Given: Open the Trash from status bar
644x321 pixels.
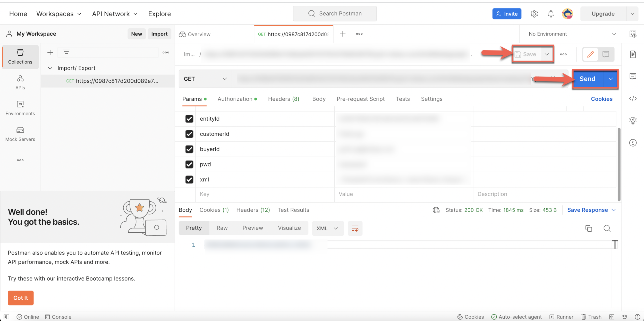Looking at the screenshot, I should click(591, 317).
